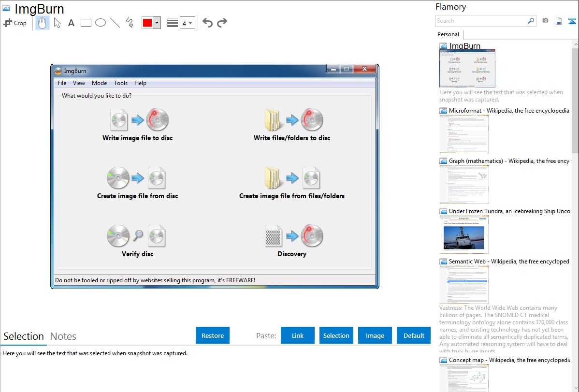579x392 pixels.
Task: Click the icon right of the document icon
Action: coord(572,21)
